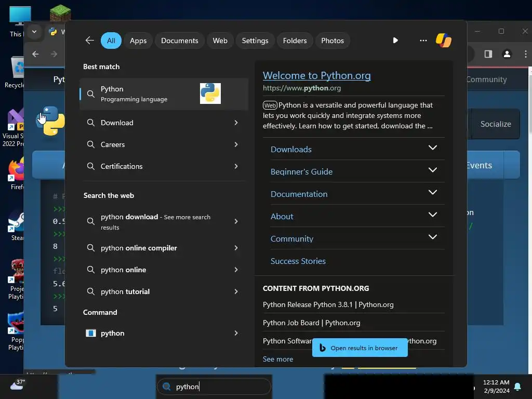Image resolution: width=532 pixels, height=399 pixels.
Task: Open the Copilot colorful logo icon
Action: (x=444, y=41)
